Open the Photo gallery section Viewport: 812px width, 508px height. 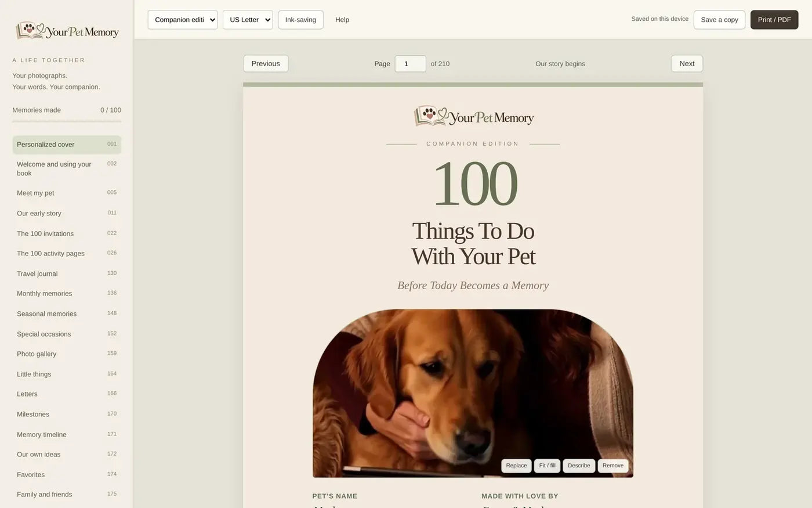[67, 354]
